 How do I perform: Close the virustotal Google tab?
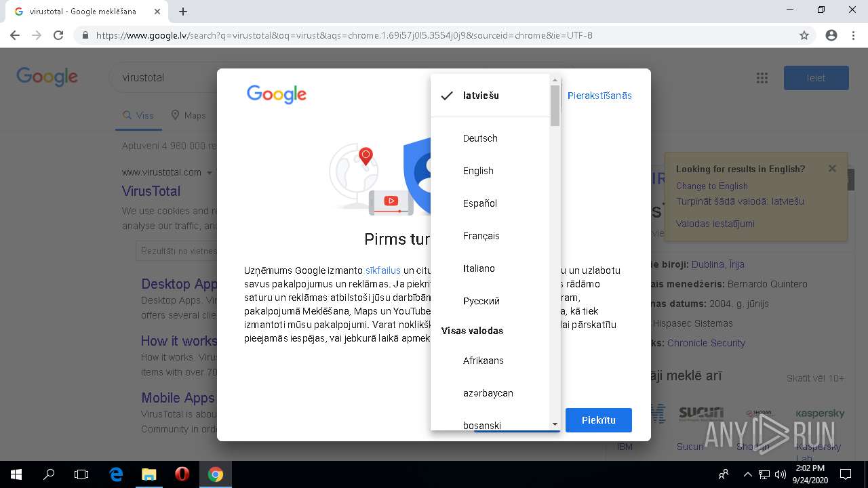tap(157, 12)
